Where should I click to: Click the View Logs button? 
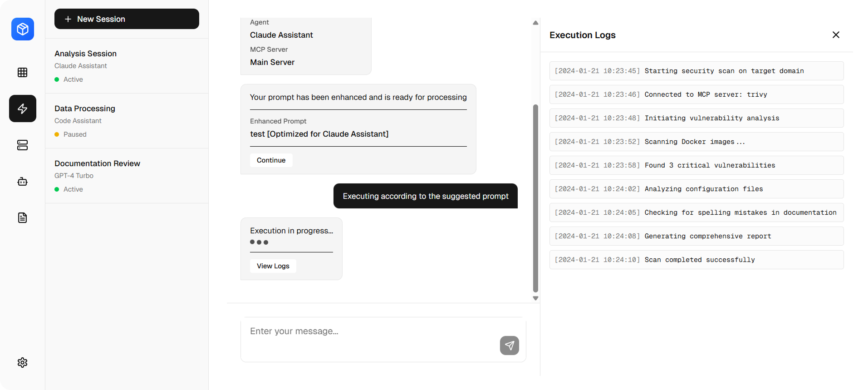[273, 266]
